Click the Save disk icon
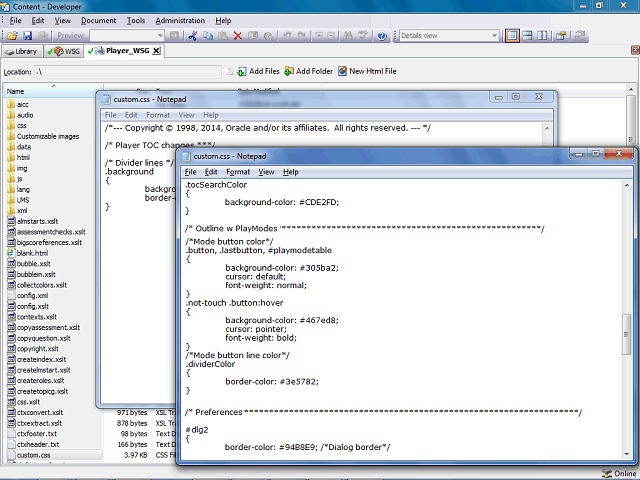Screen dimensions: 640x480 27,36
